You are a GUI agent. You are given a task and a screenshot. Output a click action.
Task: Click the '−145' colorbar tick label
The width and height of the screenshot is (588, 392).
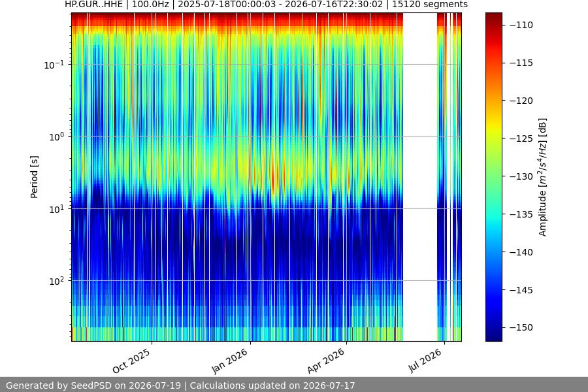tap(521, 290)
